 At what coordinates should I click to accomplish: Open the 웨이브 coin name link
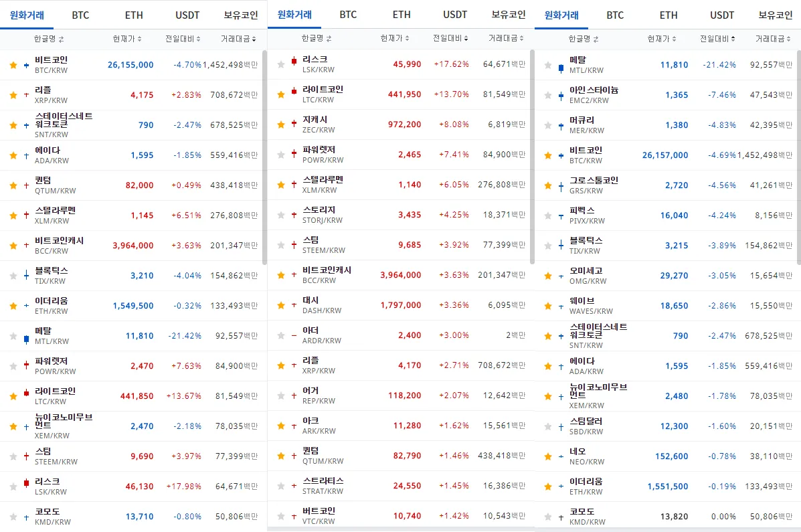coord(582,301)
